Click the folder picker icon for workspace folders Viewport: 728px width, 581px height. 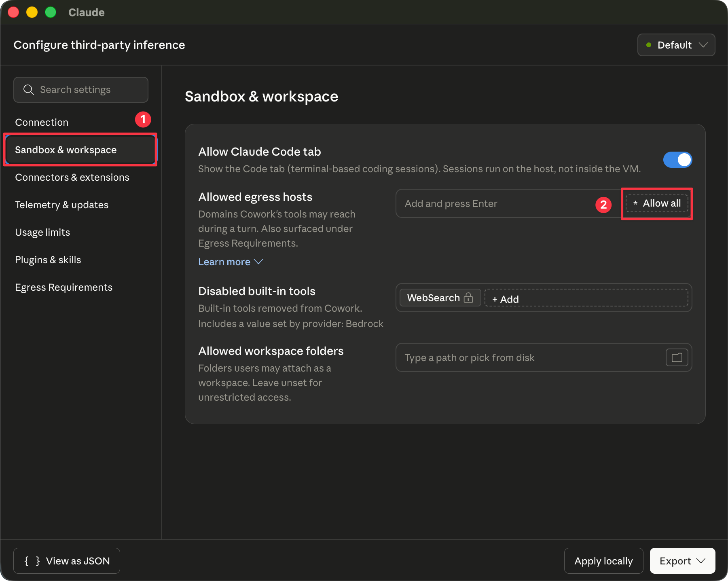point(677,357)
